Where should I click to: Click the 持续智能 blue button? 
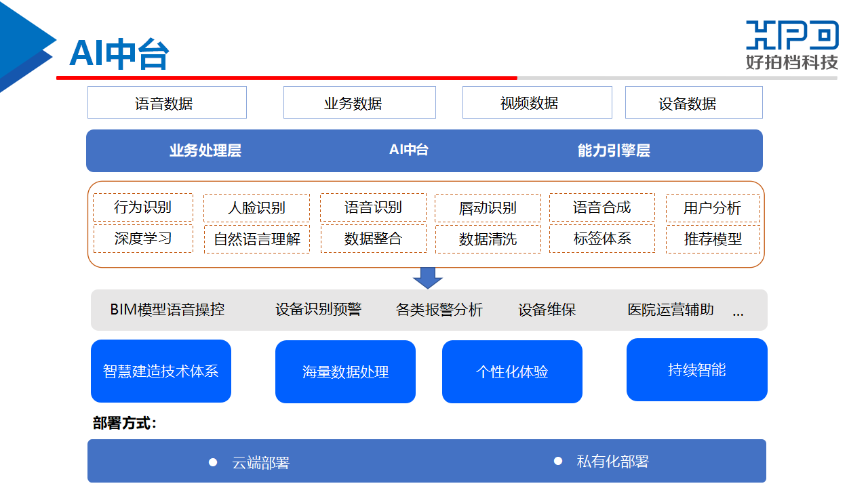coord(696,370)
